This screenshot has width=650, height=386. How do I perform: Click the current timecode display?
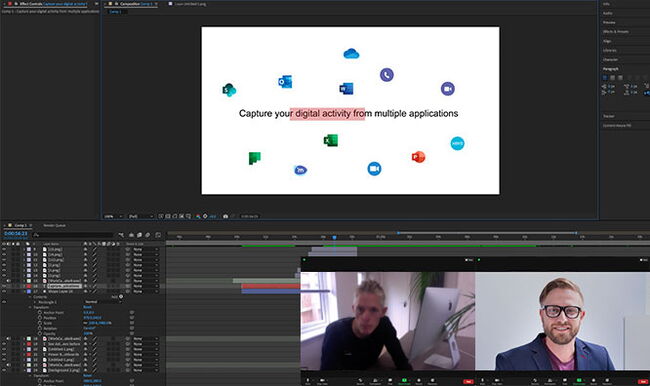pos(16,234)
